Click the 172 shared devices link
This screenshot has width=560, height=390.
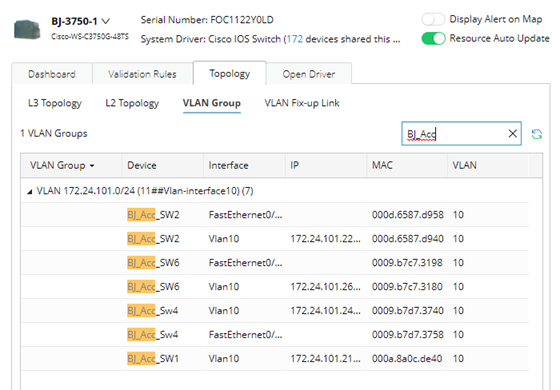295,39
